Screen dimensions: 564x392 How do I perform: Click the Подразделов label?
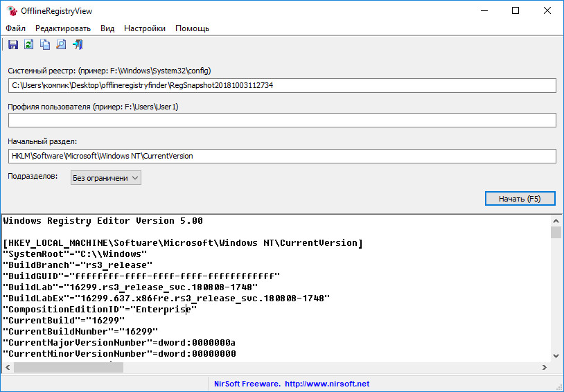point(33,176)
